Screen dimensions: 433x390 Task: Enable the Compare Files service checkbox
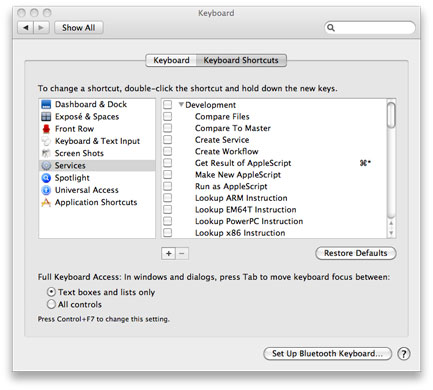click(168, 116)
